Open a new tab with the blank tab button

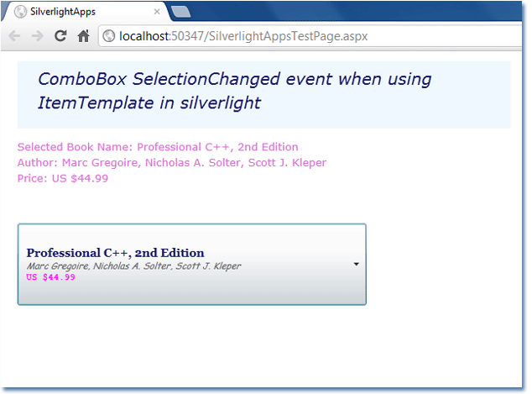tap(180, 12)
